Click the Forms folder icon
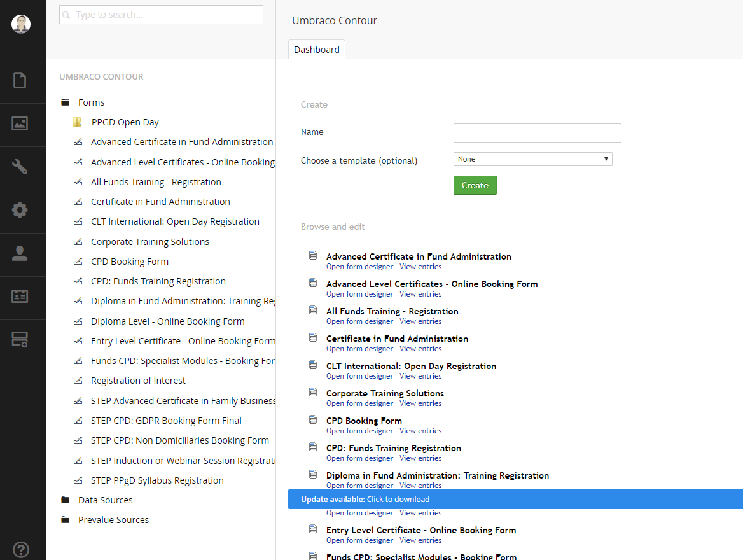 pyautogui.click(x=66, y=102)
